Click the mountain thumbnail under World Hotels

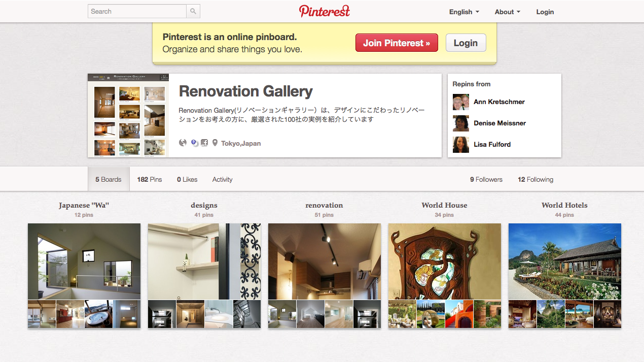[x=551, y=314]
